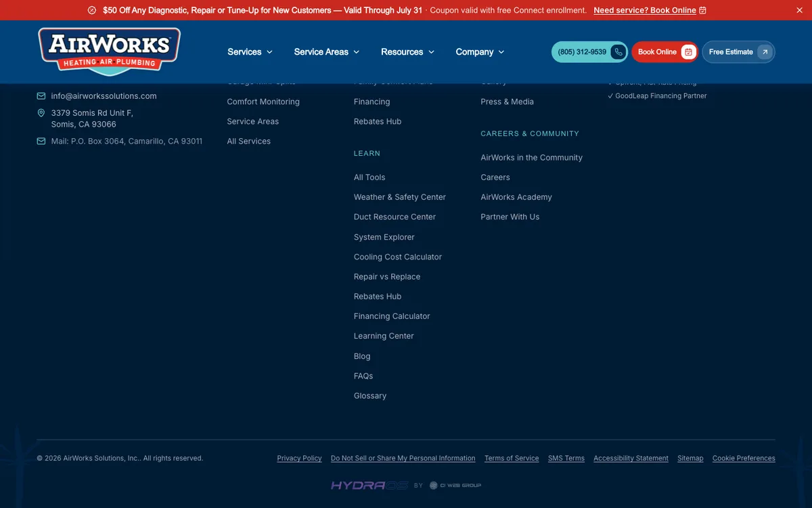Click the Free Estimate button
812x508 pixels.
[738, 52]
